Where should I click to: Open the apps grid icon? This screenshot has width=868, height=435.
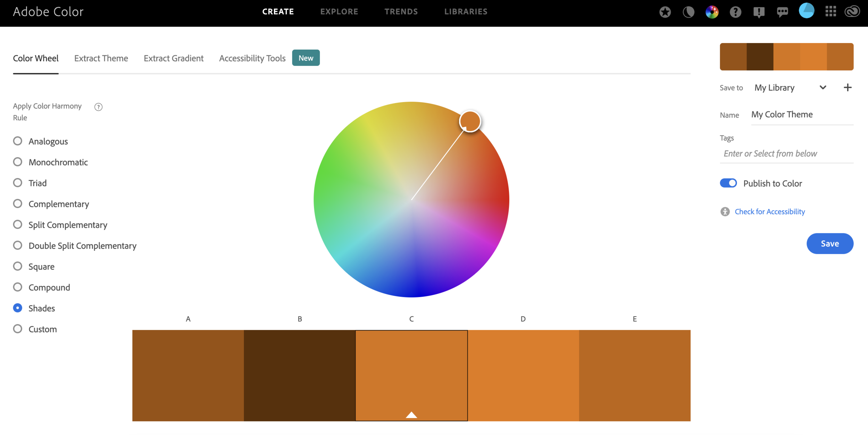pyautogui.click(x=831, y=11)
